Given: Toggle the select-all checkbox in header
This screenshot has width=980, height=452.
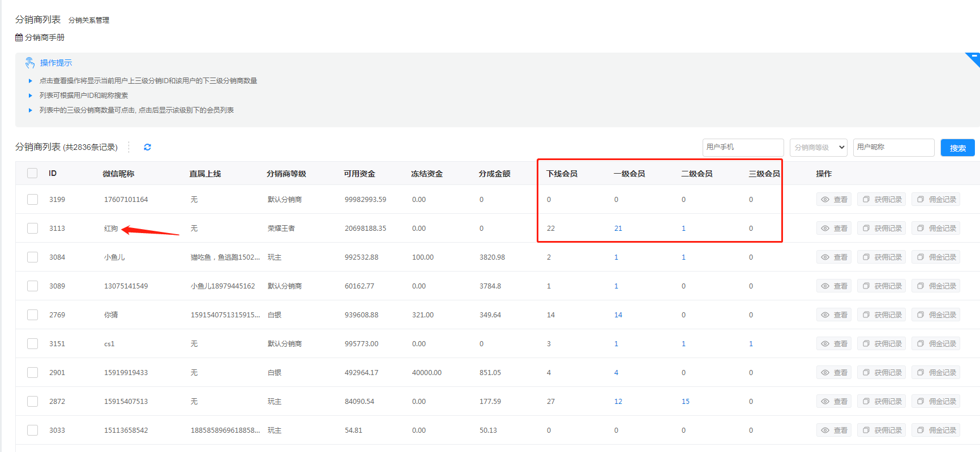Looking at the screenshot, I should point(32,174).
